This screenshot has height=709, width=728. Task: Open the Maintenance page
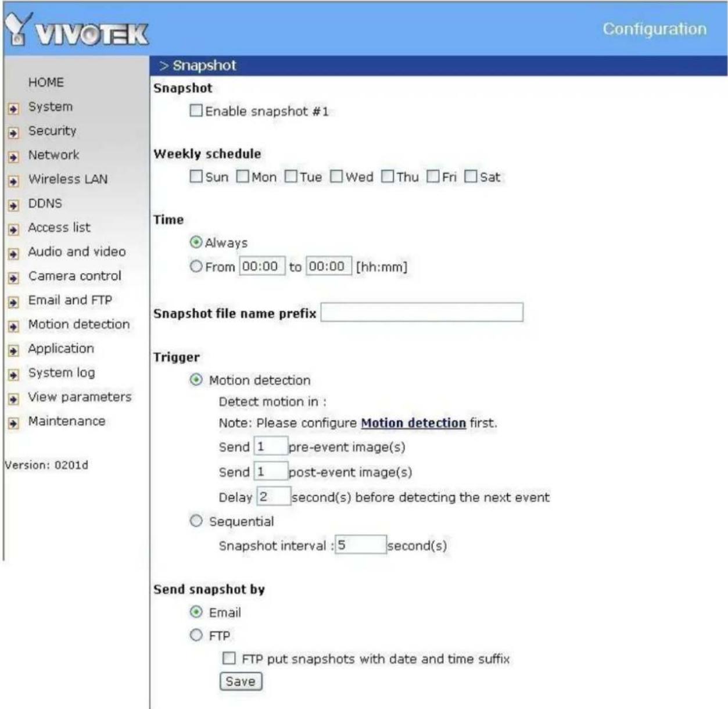(67, 421)
